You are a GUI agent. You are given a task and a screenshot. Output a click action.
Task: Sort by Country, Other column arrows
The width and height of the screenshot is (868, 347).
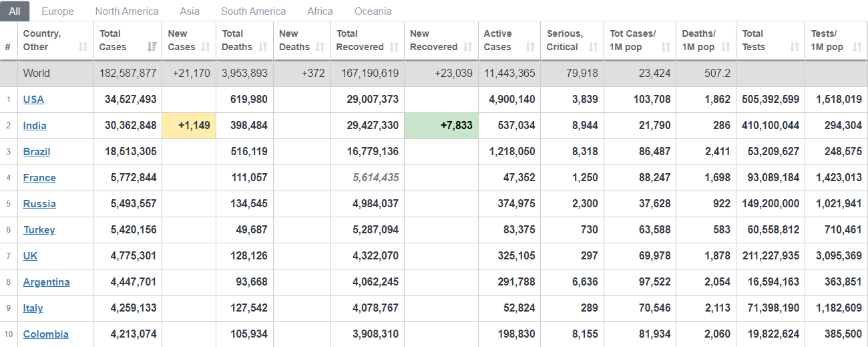point(83,47)
